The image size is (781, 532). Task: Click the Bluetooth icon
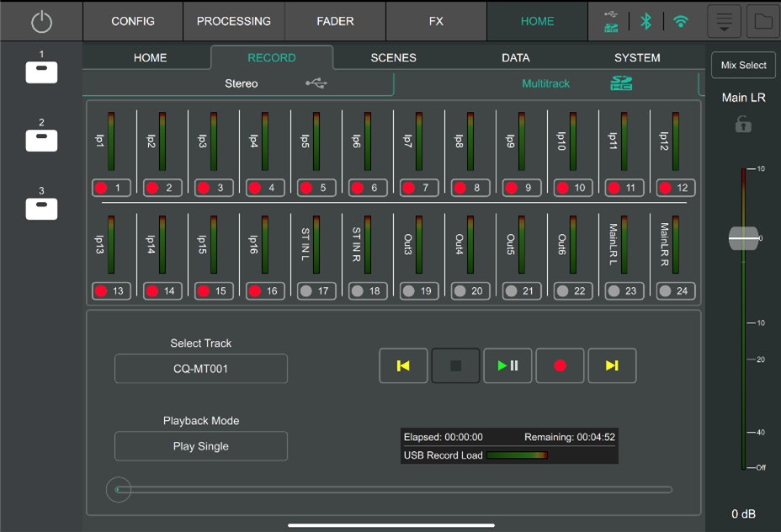646,21
